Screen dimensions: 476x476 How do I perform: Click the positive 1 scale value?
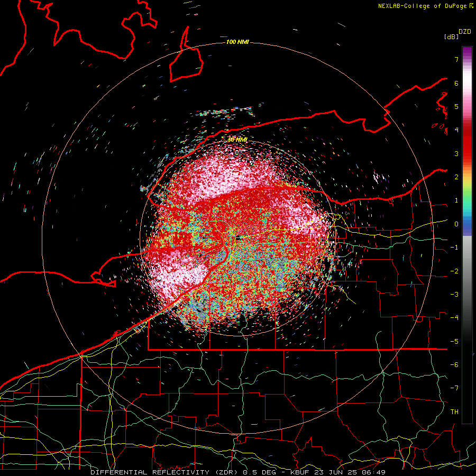(456, 200)
